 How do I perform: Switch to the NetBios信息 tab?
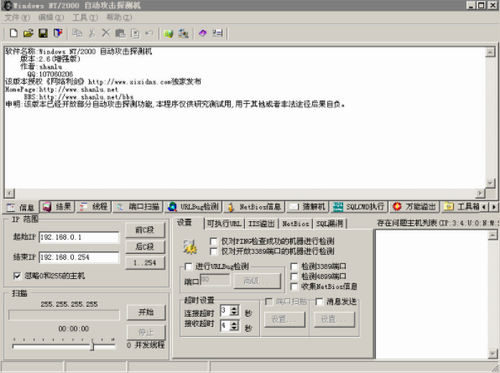click(x=254, y=207)
